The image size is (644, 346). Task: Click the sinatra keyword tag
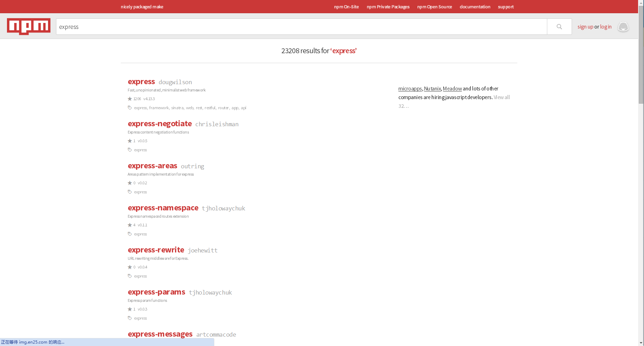point(177,108)
